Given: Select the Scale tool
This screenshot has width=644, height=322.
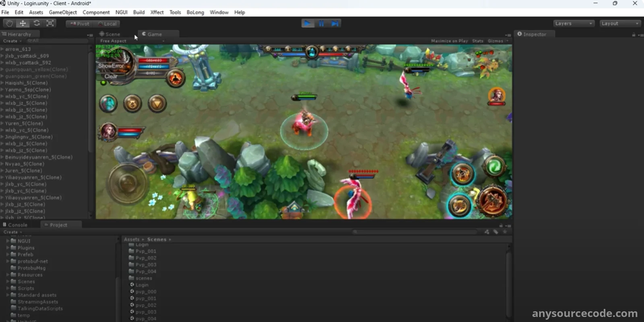Looking at the screenshot, I should point(50,23).
